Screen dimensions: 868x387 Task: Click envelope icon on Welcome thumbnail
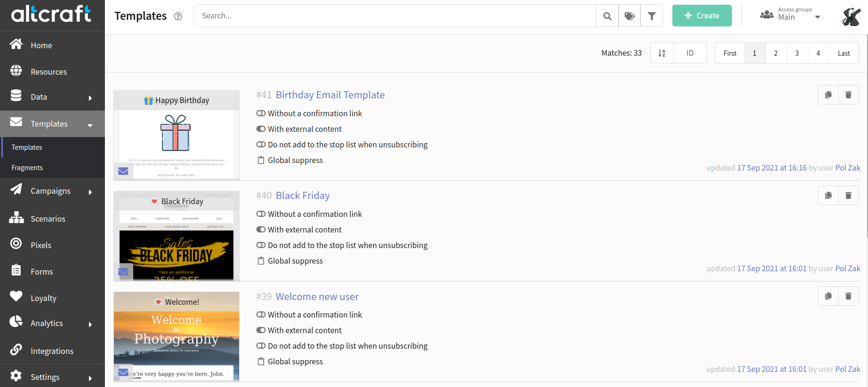click(x=123, y=372)
